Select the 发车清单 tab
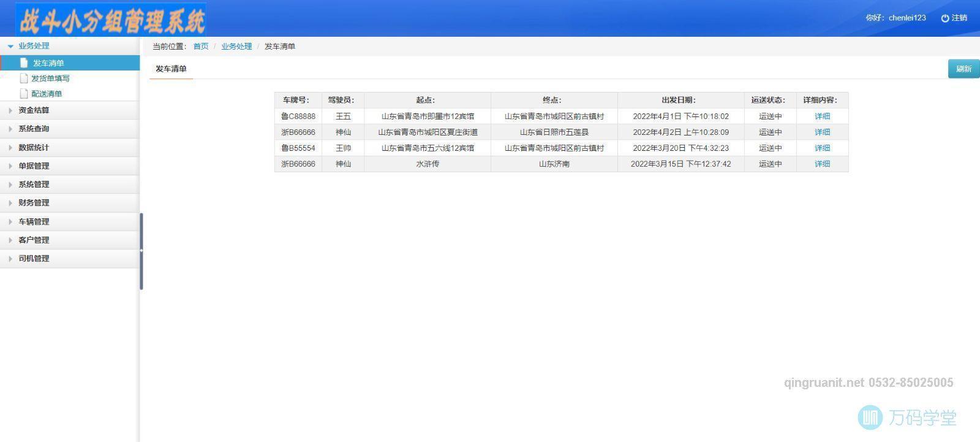This screenshot has height=442, width=980. point(171,69)
